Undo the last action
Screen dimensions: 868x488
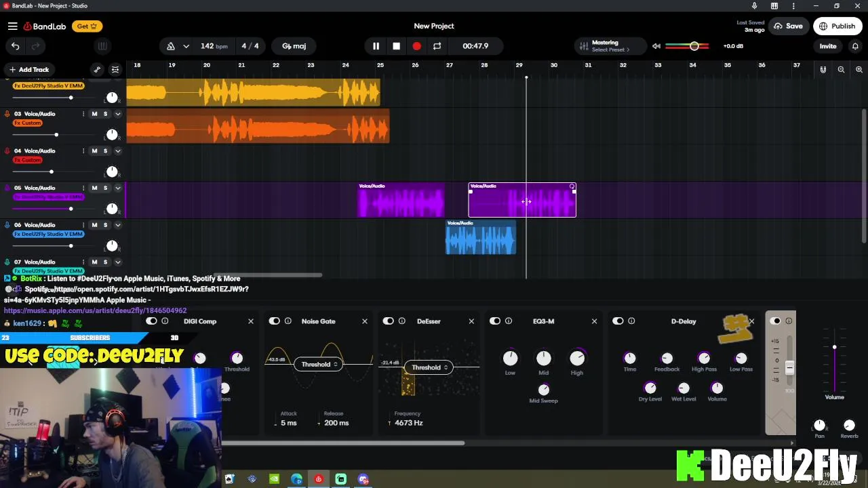tap(15, 46)
